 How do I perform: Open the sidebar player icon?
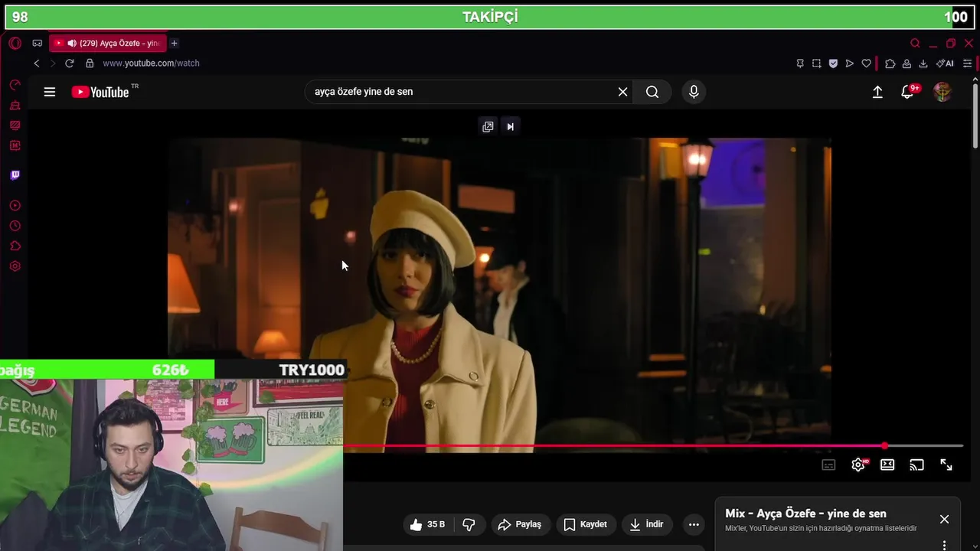coord(15,206)
